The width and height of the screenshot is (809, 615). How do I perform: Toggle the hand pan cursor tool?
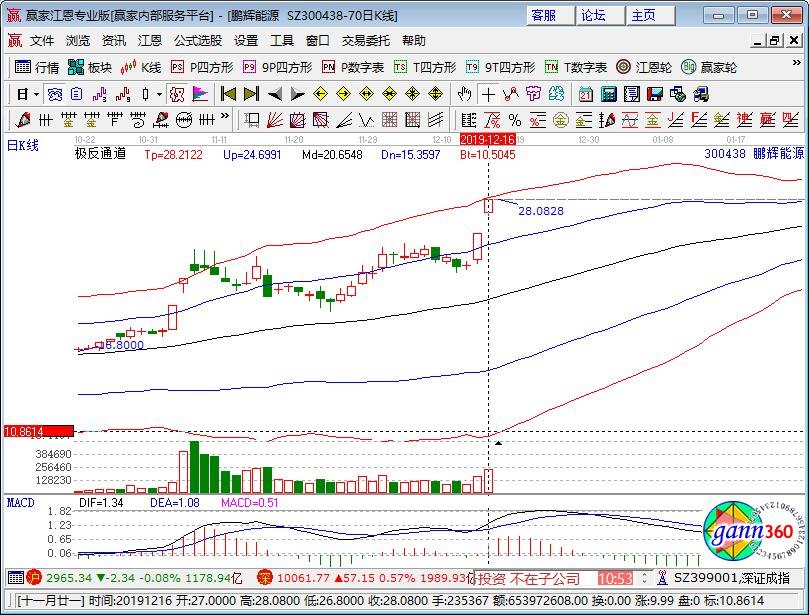464,94
